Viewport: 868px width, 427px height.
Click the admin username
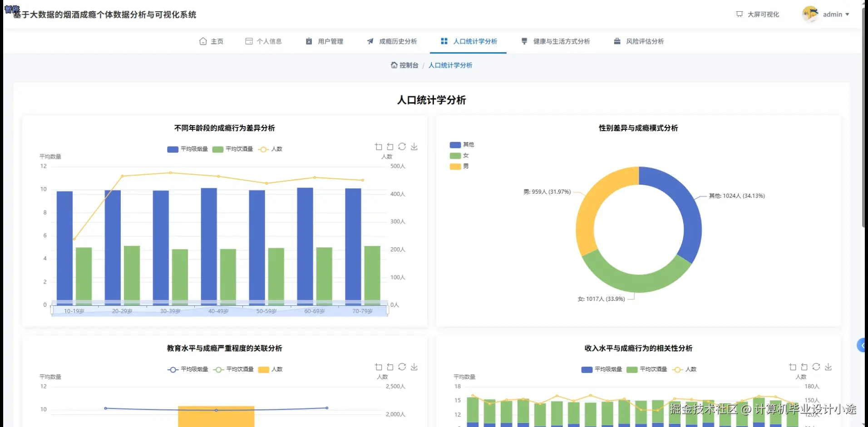click(x=832, y=15)
